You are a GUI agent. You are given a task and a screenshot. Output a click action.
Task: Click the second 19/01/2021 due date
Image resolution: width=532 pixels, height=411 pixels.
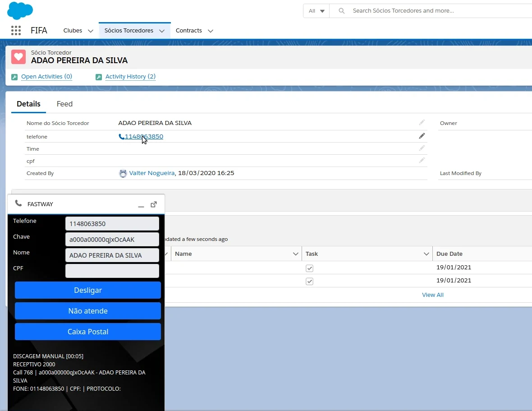[454, 280]
